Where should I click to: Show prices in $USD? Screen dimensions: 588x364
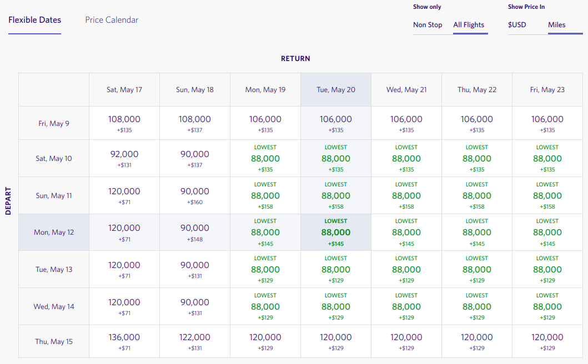pyautogui.click(x=517, y=25)
